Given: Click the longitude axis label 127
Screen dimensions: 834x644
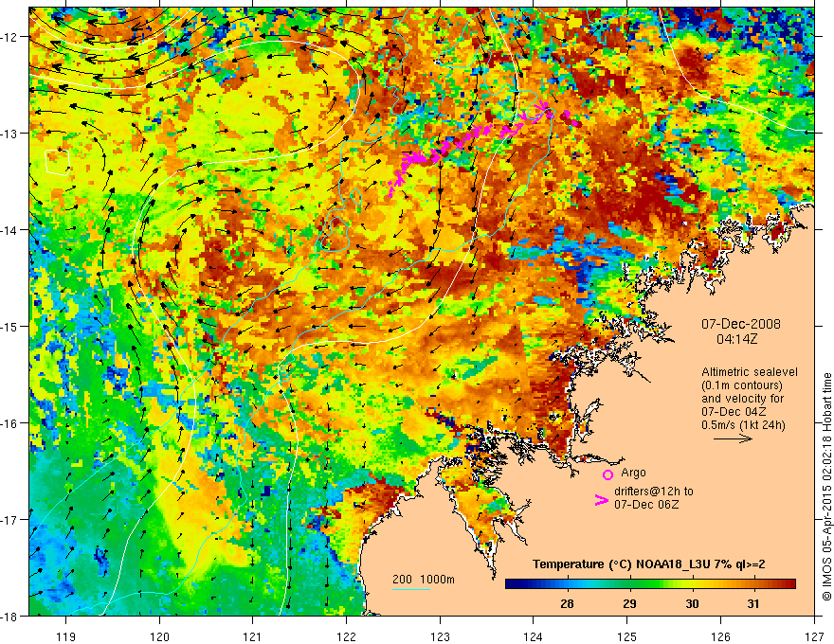Looking at the screenshot, I should (x=814, y=636).
